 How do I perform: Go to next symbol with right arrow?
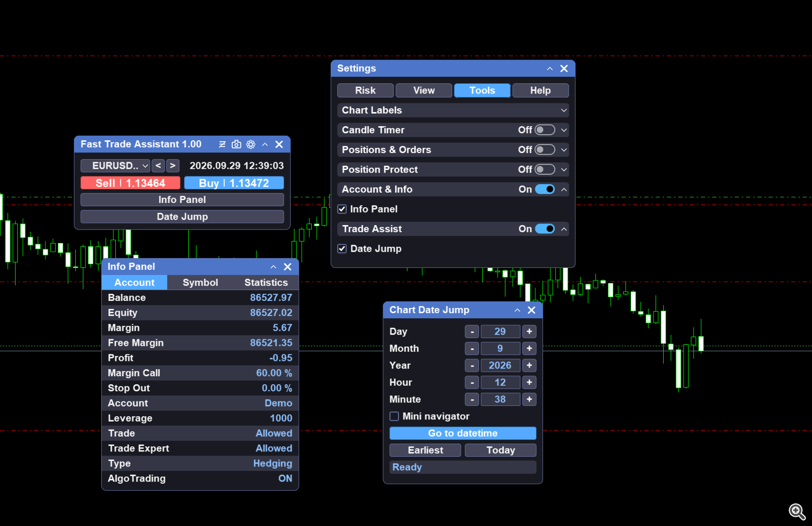(173, 166)
